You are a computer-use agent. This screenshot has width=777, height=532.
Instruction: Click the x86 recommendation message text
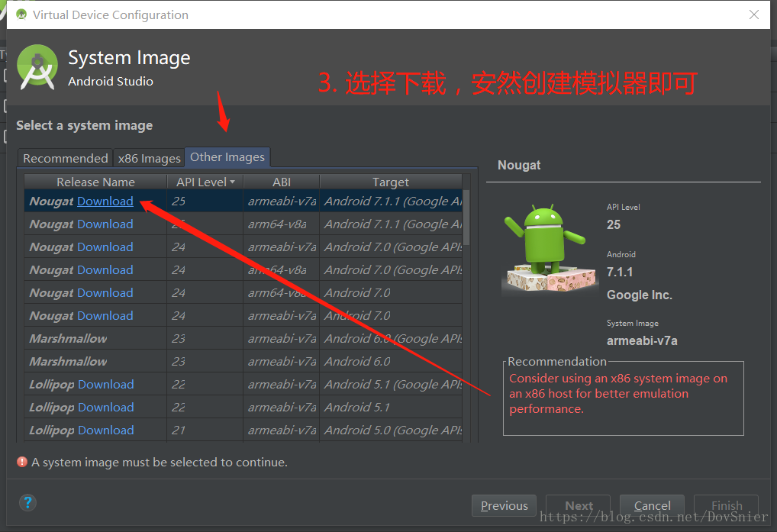pos(618,393)
